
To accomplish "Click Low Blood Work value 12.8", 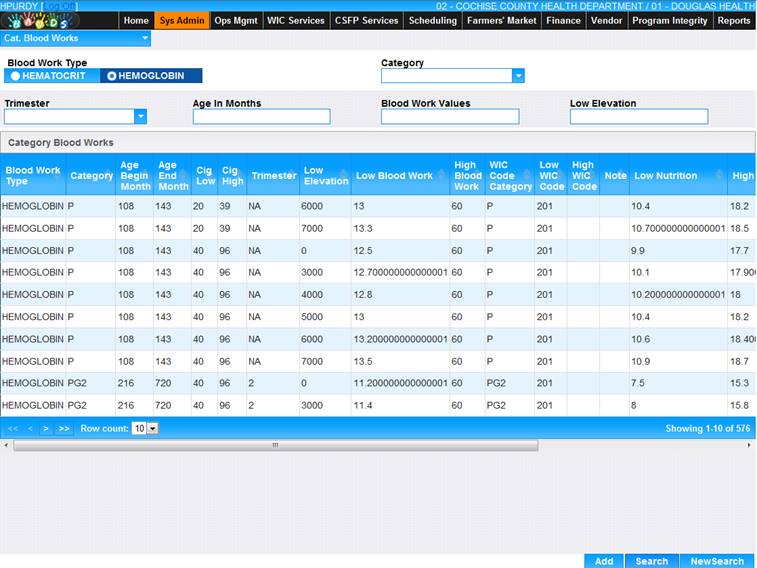I will (x=363, y=294).
